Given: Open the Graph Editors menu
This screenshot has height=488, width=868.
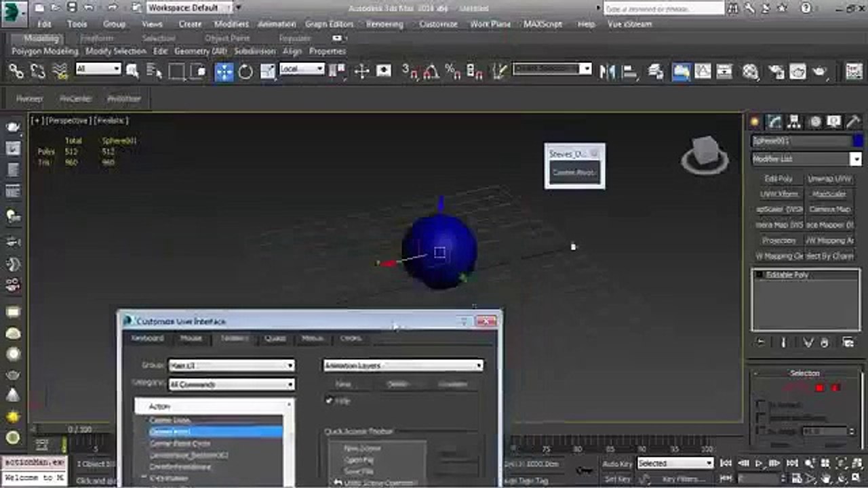Looking at the screenshot, I should coord(330,24).
